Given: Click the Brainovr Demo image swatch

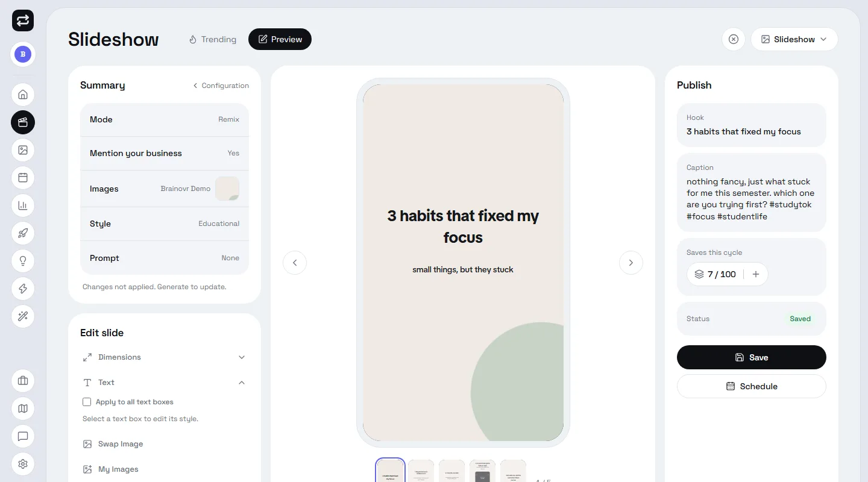Looking at the screenshot, I should pos(227,189).
